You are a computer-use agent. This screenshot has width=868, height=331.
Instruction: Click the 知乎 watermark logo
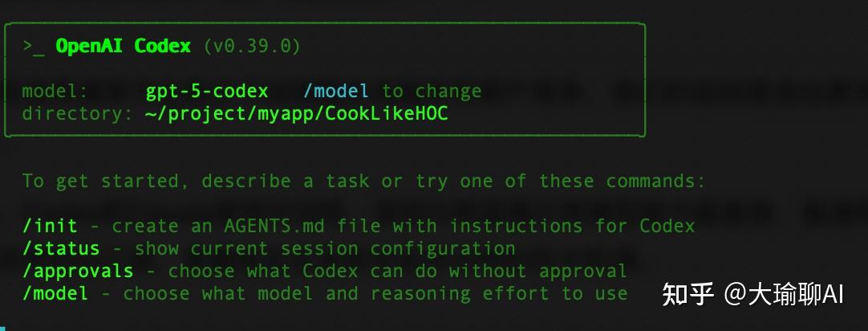688,295
